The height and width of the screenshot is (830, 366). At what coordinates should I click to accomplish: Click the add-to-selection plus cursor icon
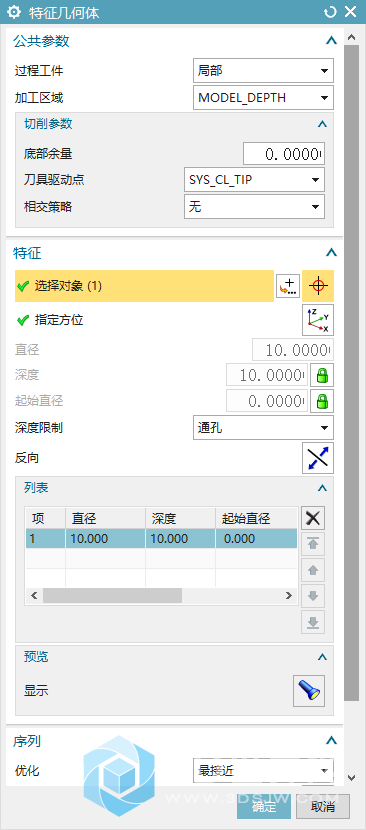pyautogui.click(x=288, y=286)
